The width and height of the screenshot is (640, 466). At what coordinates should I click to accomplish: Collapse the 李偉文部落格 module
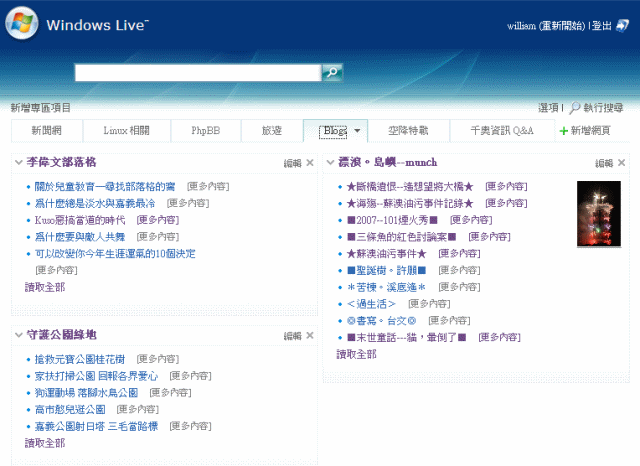pos(18,162)
